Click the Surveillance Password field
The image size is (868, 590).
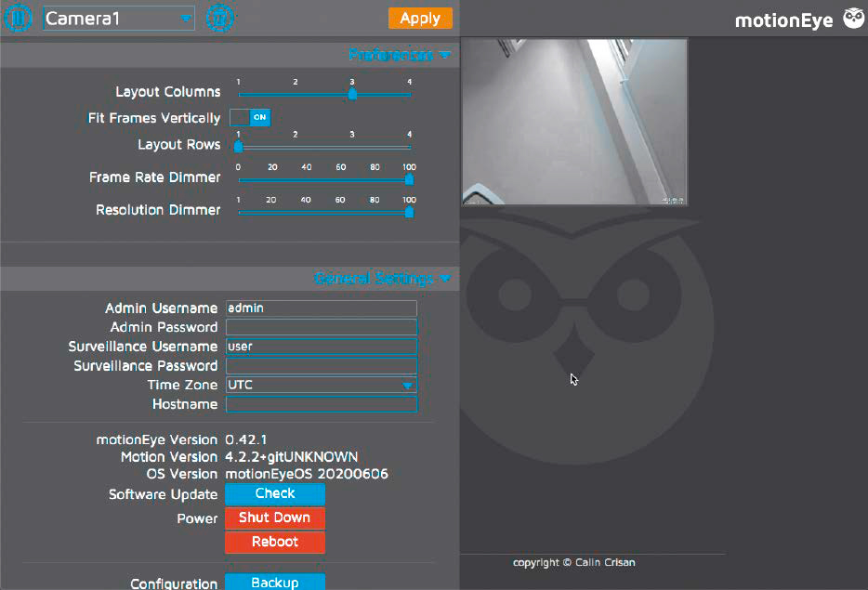(321, 366)
